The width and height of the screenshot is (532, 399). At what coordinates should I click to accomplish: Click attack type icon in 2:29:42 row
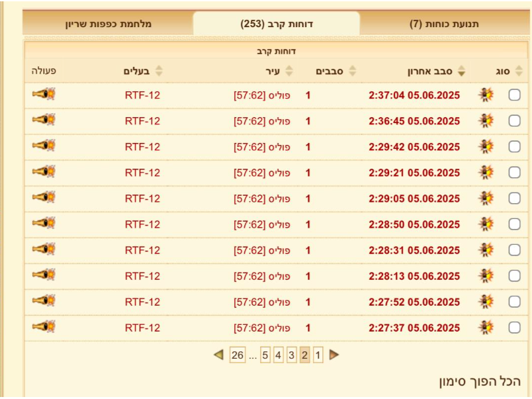pyautogui.click(x=486, y=146)
